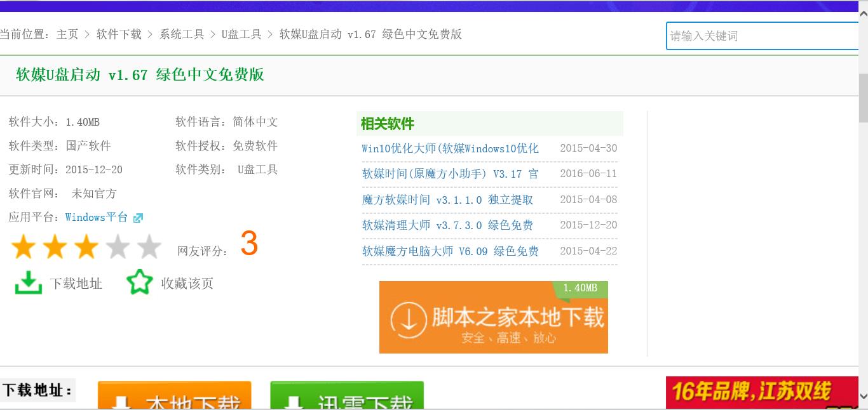Click the third rating star

pos(86,247)
